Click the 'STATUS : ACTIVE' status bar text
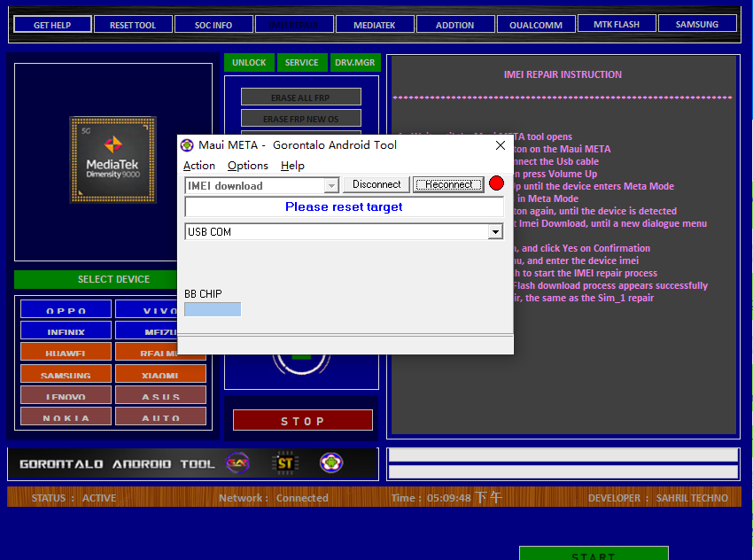Screen dimensions: 753x560 tap(74, 498)
